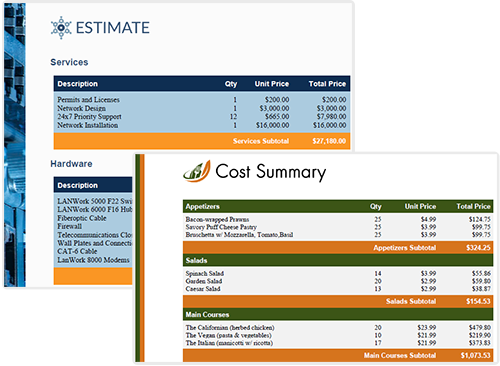500x366 pixels.
Task: Click the green-orange logo beside Cost Summary
Action: (x=197, y=171)
